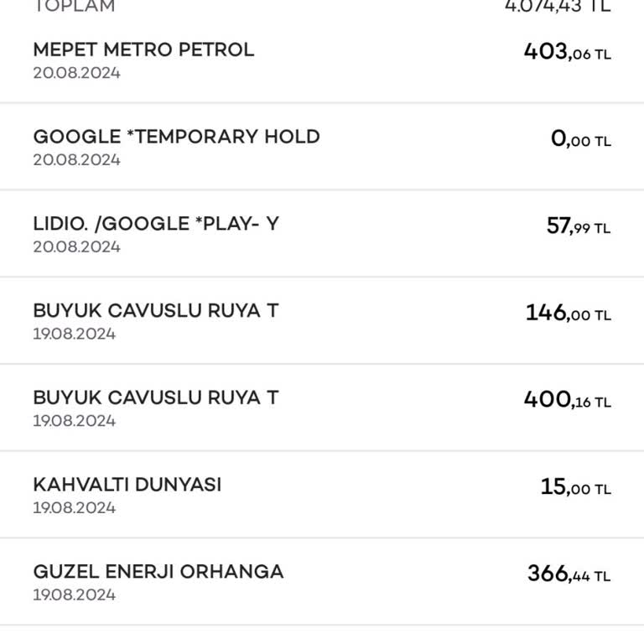Select the 15,00 TL amount
Screen dimensions: 644x644
(x=576, y=487)
